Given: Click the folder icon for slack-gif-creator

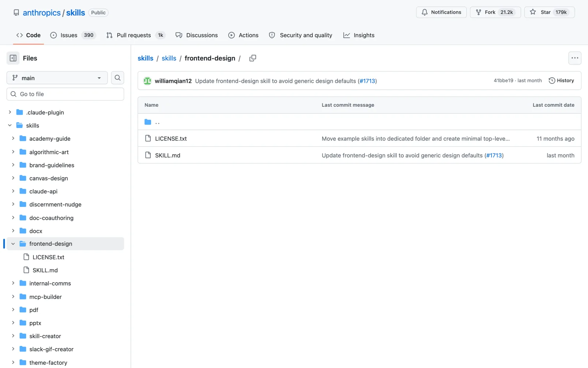Looking at the screenshot, I should click(23, 349).
